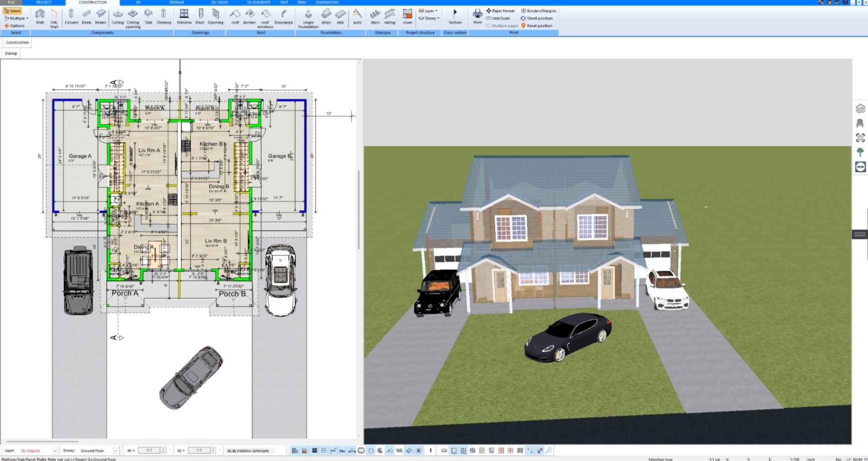Select the Ceiling tool

tap(118, 17)
